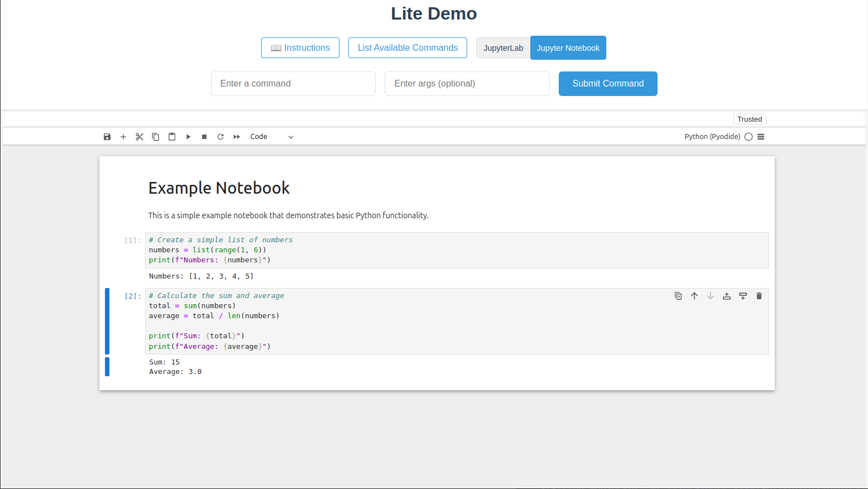Viewport: 868px width, 489px height.
Task: Move the selected cell up
Action: [x=694, y=296]
